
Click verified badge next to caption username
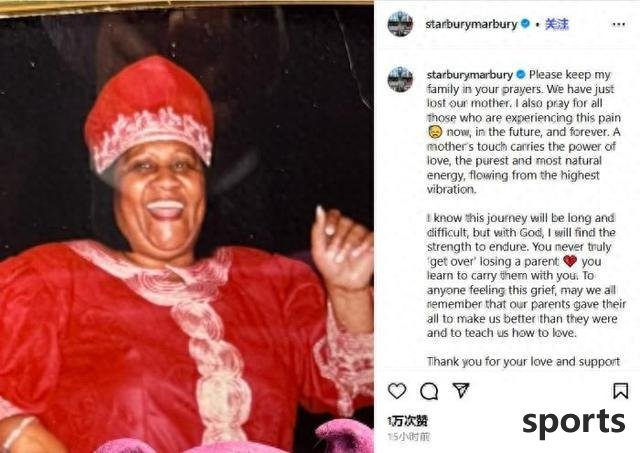pyautogui.click(x=521, y=75)
